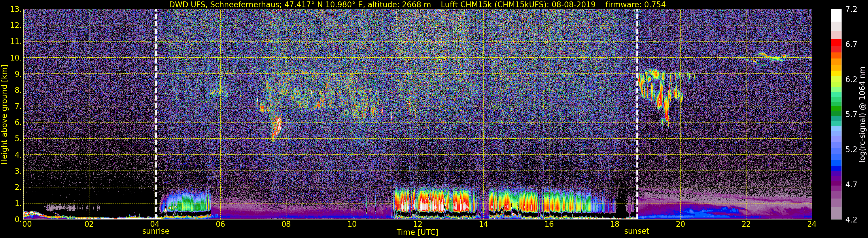Screen dimensions: 868x238
Task: Click the '0.' height tick label
Action: 18,220
